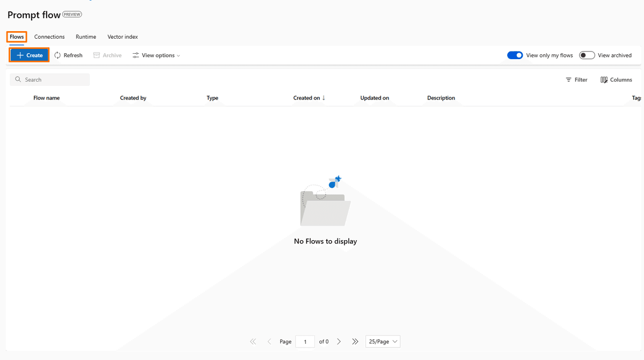The image size is (644, 360).
Task: Open the Vector index tab
Action: [x=122, y=37]
